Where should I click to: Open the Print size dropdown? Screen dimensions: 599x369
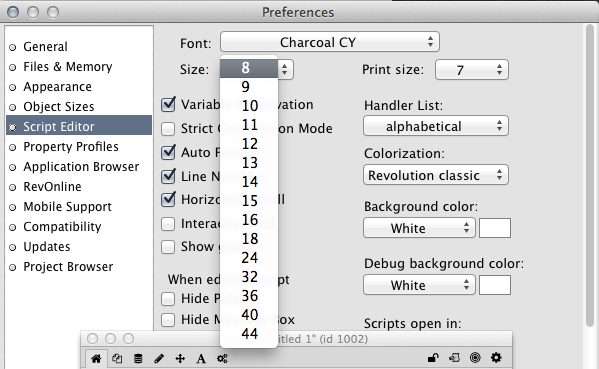pos(472,70)
